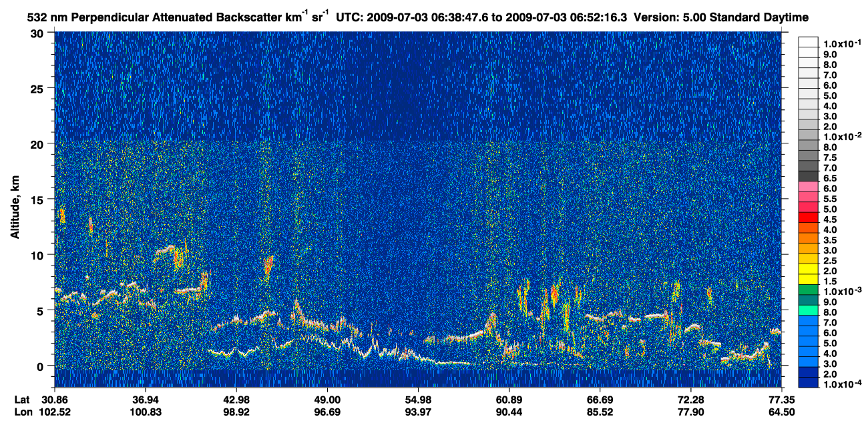The height and width of the screenshot is (445, 868).
Task: Click latitude value "54.98"
Action: click(x=418, y=400)
